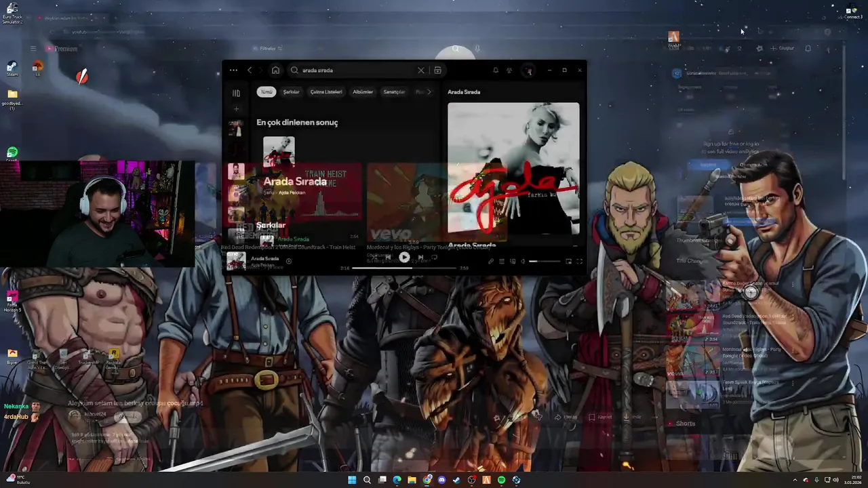Open the EA desktop shortcut
The width and height of the screenshot is (868, 488).
point(37,68)
